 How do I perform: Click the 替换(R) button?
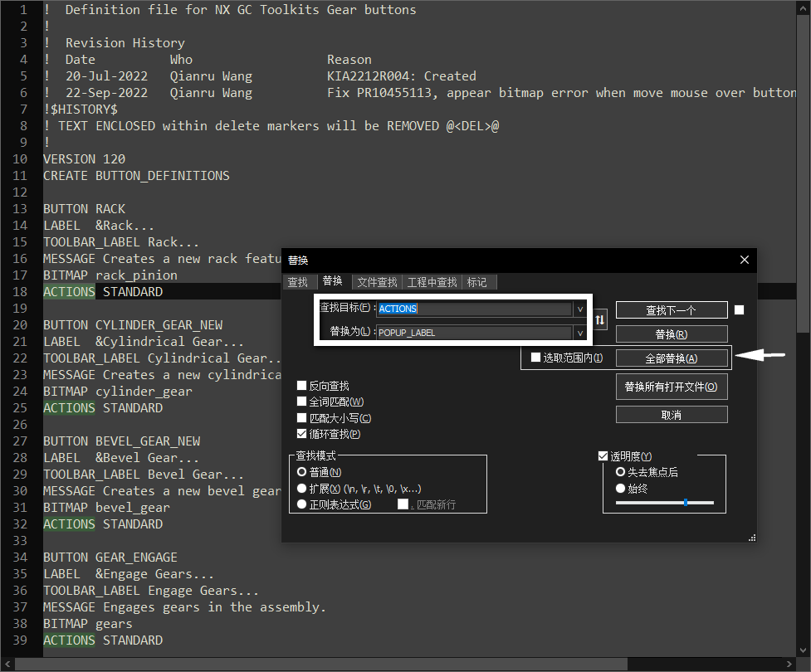(x=672, y=334)
